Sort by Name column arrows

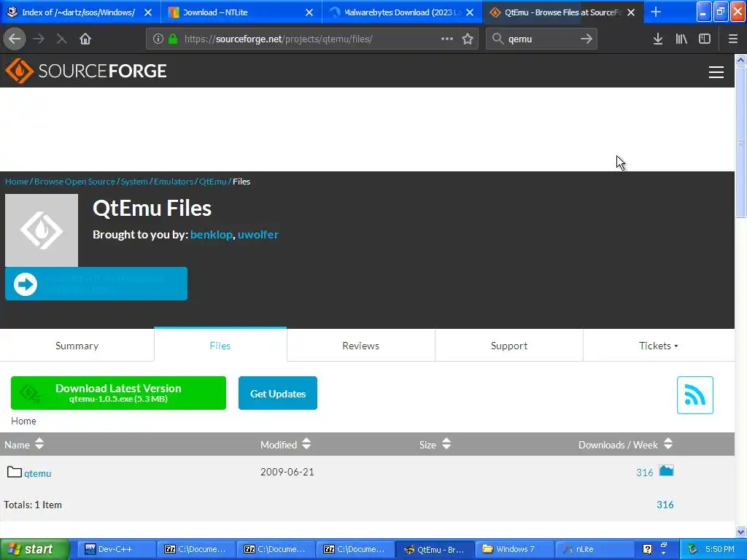point(39,444)
